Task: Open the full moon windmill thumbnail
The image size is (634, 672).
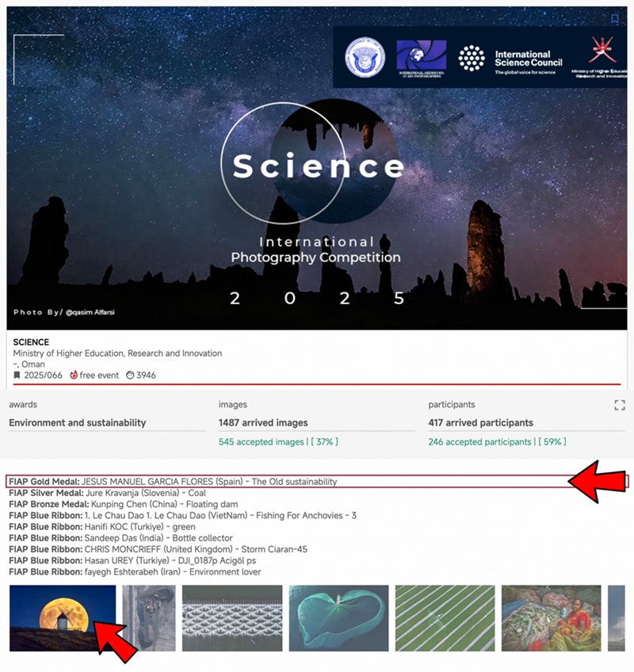Action: coord(63,618)
